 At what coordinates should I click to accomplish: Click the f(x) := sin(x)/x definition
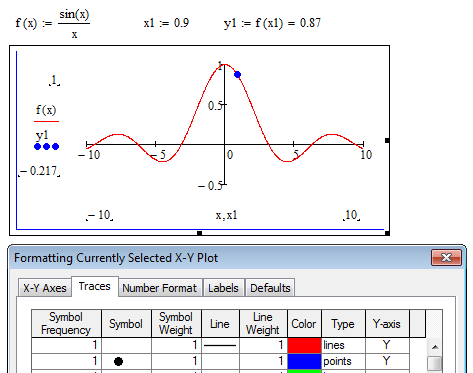pos(52,23)
